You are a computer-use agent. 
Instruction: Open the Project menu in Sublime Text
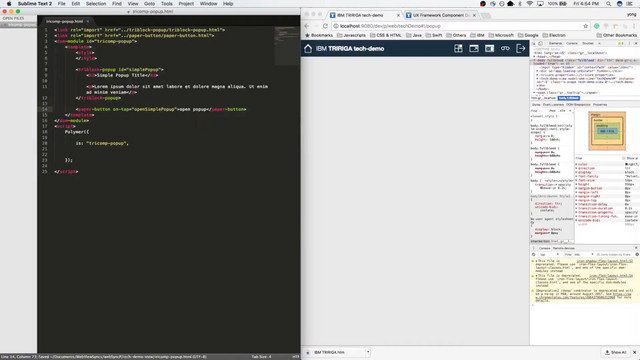[186, 4]
